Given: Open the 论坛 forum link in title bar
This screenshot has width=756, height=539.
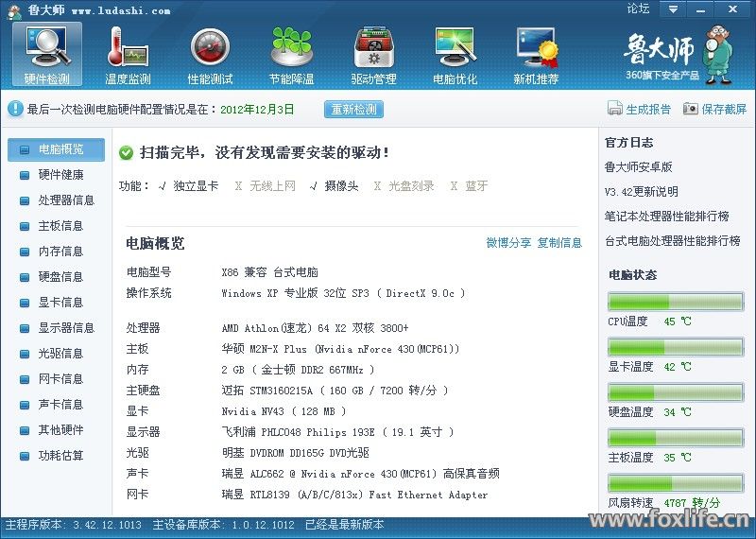Looking at the screenshot, I should [x=638, y=9].
